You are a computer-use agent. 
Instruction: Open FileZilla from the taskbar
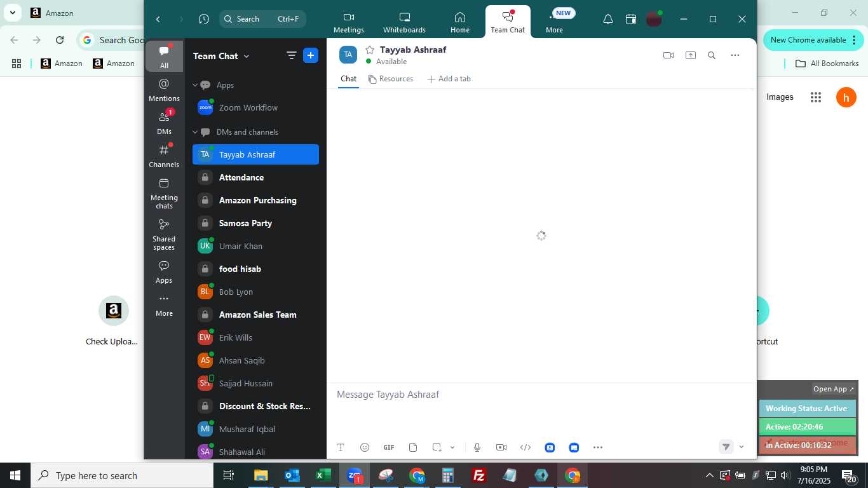click(x=479, y=475)
